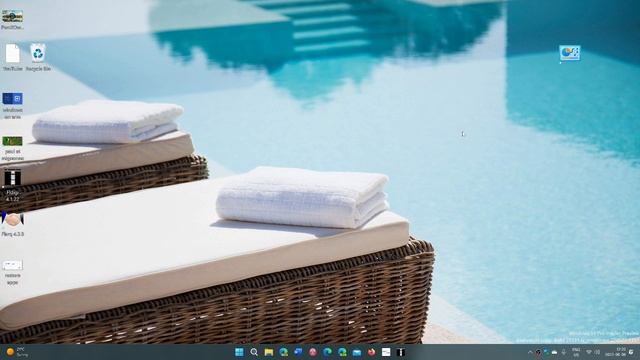Open the blue chat-bubble app in the taskbar
The width and height of the screenshot is (640, 360).
tap(298, 352)
